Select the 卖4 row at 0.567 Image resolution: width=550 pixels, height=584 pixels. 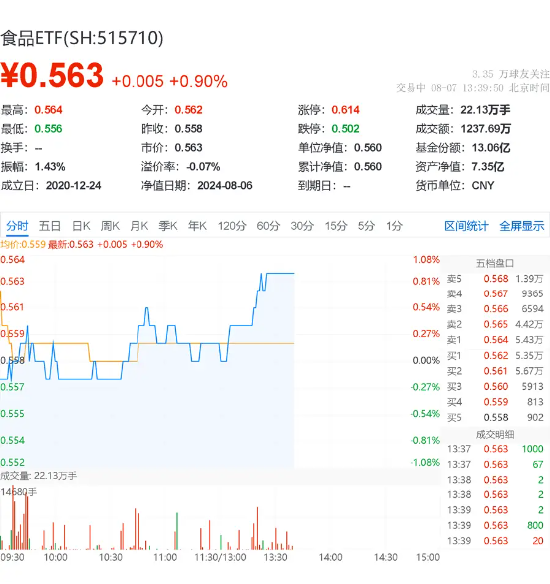click(495, 294)
